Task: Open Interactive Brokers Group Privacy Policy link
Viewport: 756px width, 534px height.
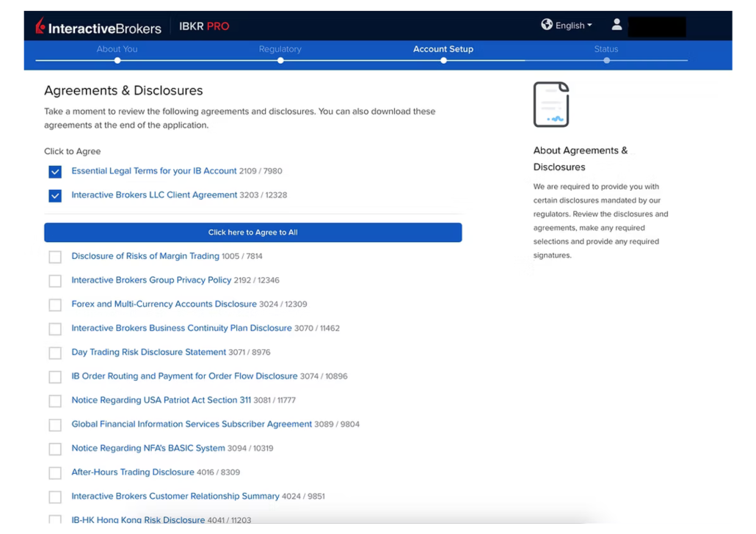Action: coord(151,280)
